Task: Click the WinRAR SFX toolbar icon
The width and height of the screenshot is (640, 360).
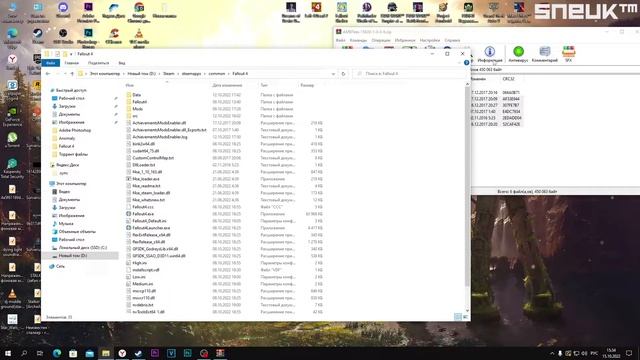Action: point(568,54)
